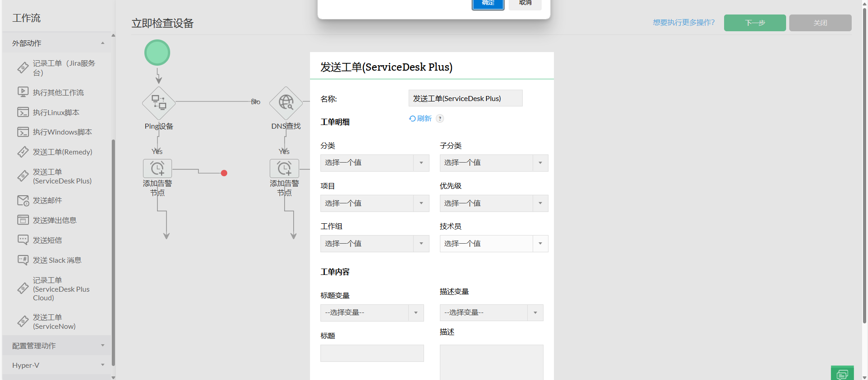
Task: Open the 分类 dropdown
Action: pos(375,163)
